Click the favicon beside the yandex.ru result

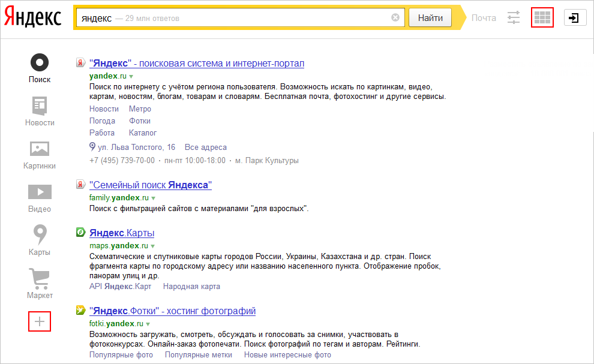pos(80,62)
